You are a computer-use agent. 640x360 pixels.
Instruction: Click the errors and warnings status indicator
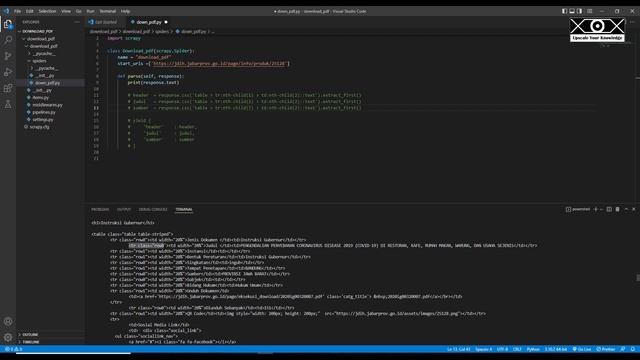pyautogui.click(x=13, y=349)
